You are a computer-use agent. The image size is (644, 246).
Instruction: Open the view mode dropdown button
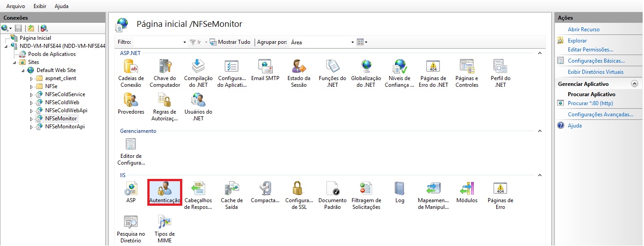[x=362, y=42]
